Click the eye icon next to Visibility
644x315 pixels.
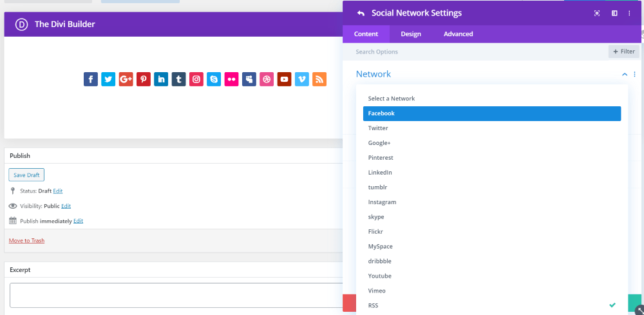13,205
